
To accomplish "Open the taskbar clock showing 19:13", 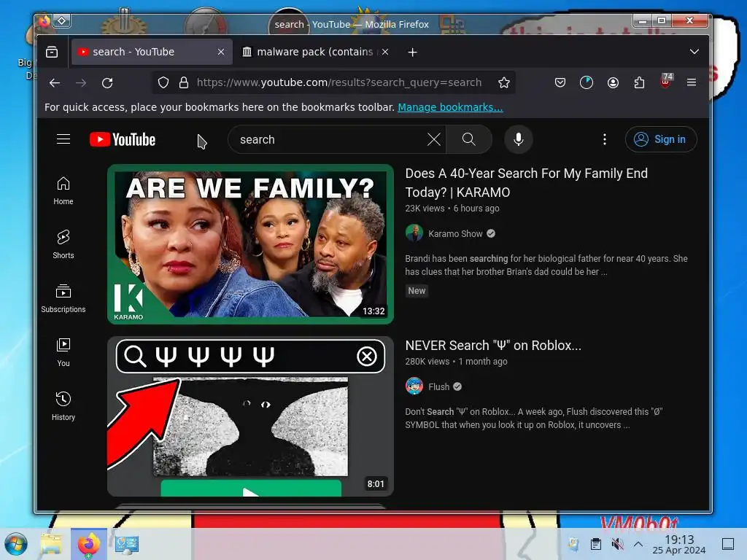I will [679, 544].
